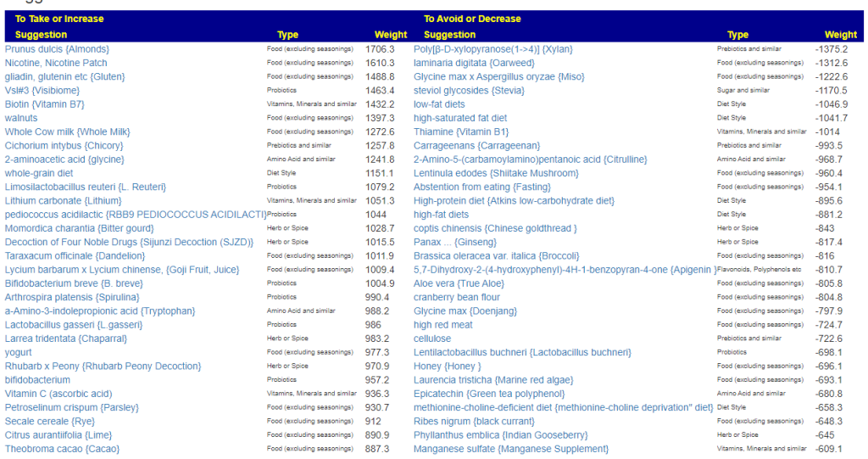Image resolution: width=868 pixels, height=459 pixels.
Task: Open Whole Cow milk {Whole Milk} link
Action: click(68, 132)
